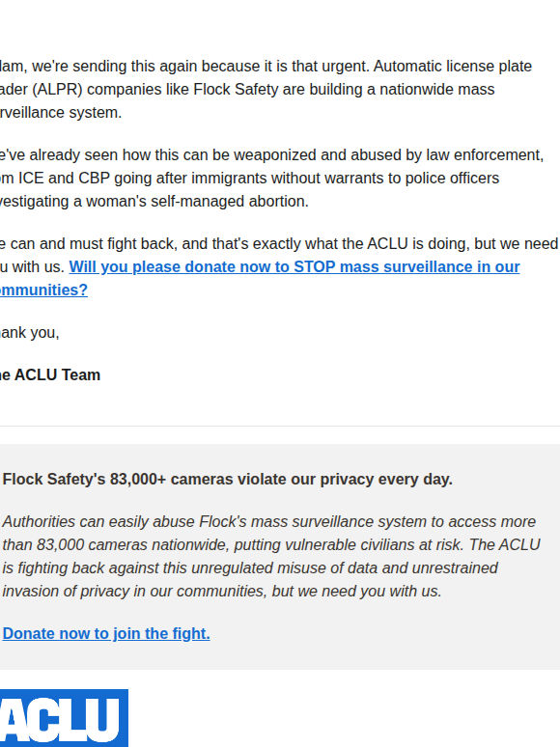Image resolution: width=560 pixels, height=747 pixels.
Task: Click the "(ALPR)" abbreviation in the first paragraph
Action: click(x=49, y=89)
